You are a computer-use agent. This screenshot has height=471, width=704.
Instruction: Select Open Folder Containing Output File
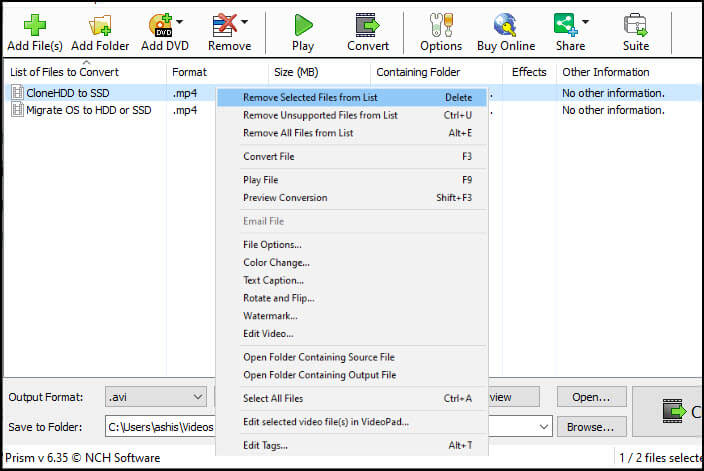coord(319,375)
